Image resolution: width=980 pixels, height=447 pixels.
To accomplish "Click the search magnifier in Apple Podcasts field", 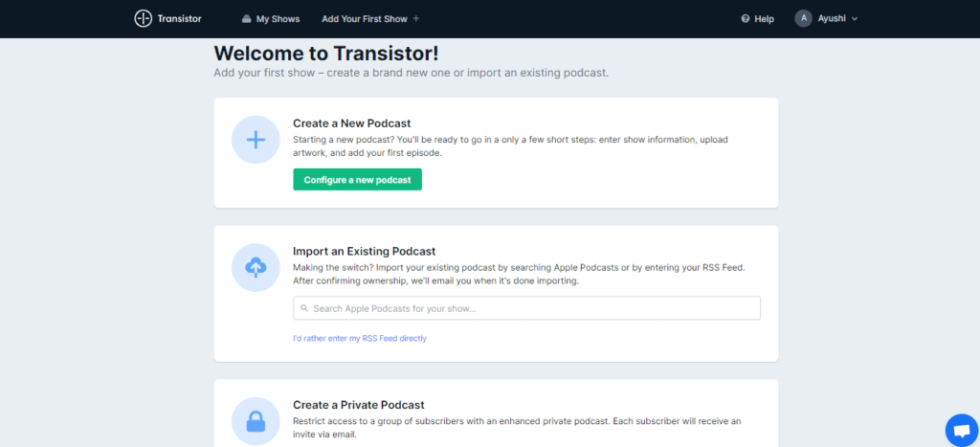I will pyautogui.click(x=304, y=308).
